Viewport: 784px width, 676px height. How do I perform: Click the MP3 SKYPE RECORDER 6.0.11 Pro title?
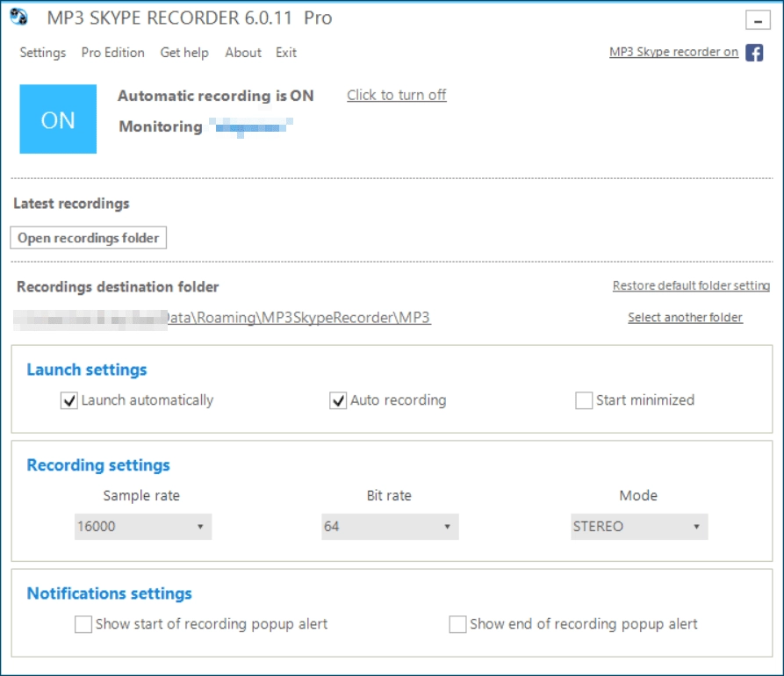(x=190, y=18)
